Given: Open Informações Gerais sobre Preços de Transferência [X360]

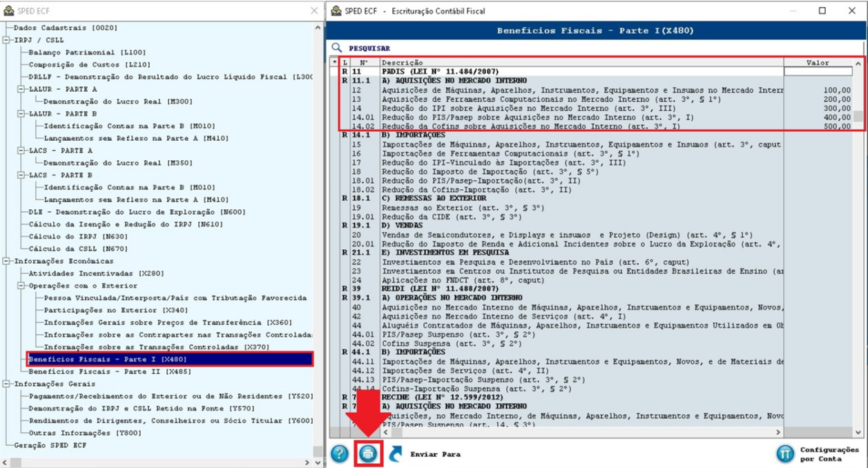Looking at the screenshot, I should pyautogui.click(x=168, y=322).
